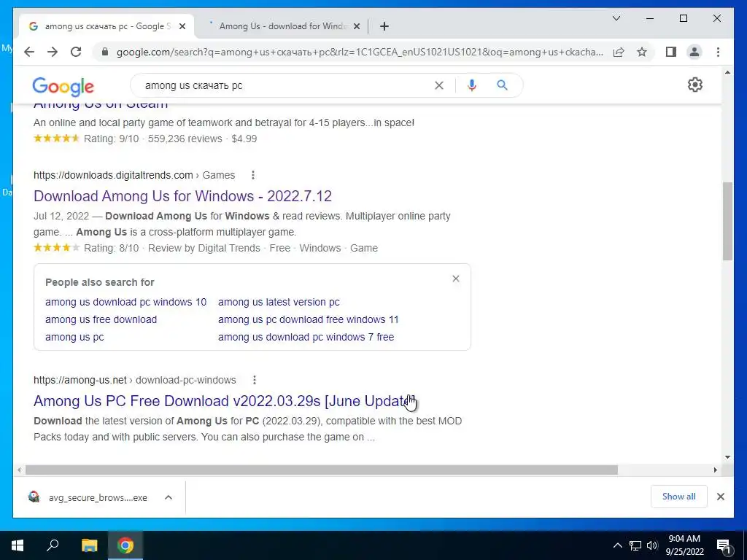Submit search with magnifier icon
This screenshot has width=747, height=560.
point(502,85)
